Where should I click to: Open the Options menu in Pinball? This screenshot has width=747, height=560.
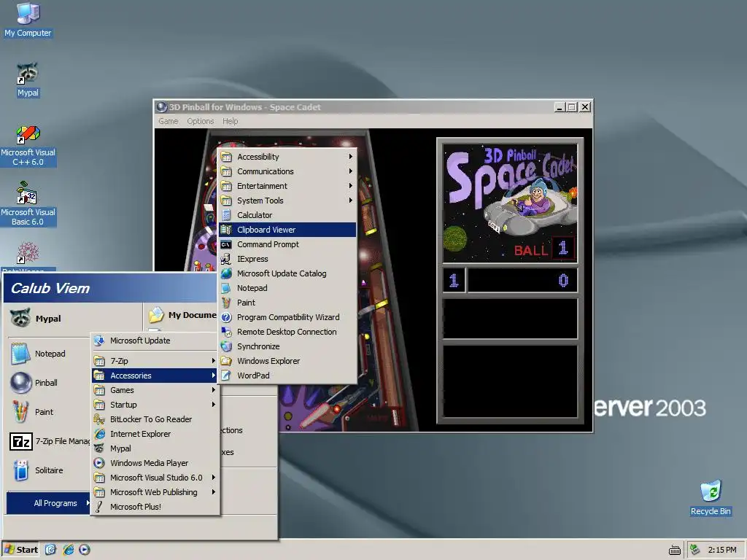200,121
